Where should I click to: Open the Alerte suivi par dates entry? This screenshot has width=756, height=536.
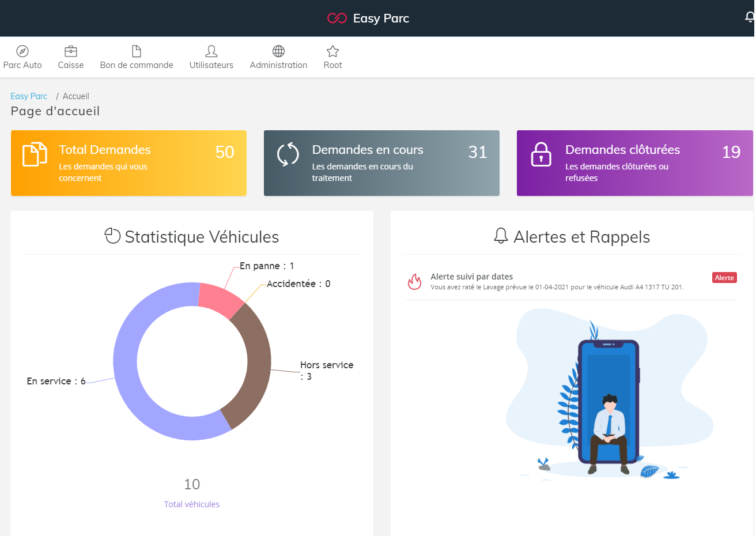[471, 277]
